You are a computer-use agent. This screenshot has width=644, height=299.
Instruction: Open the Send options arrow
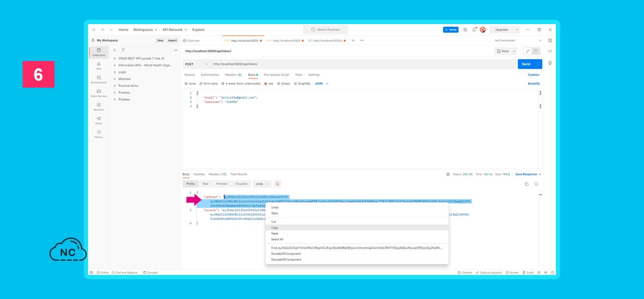tap(538, 64)
